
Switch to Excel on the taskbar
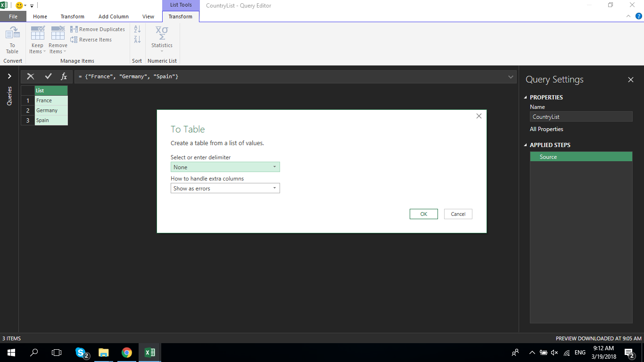point(149,353)
